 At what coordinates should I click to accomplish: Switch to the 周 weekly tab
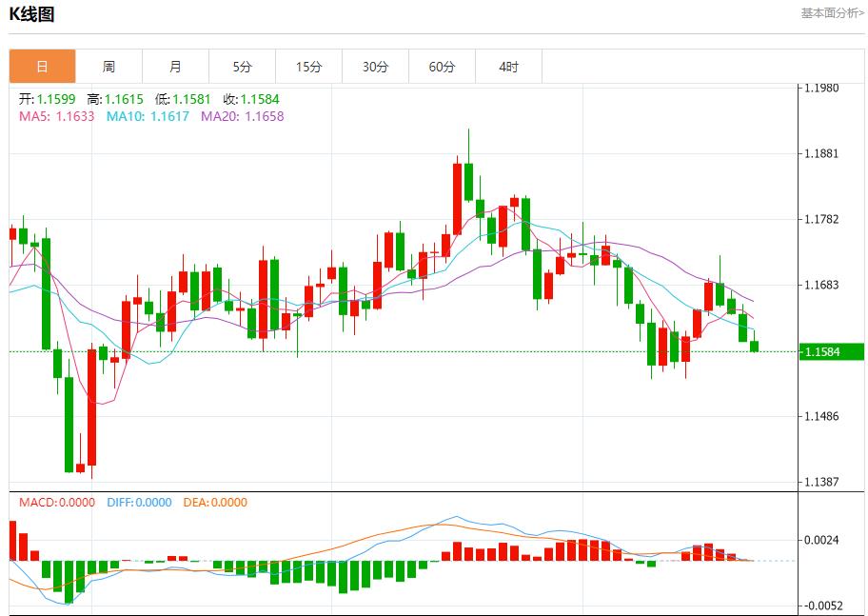(x=108, y=67)
